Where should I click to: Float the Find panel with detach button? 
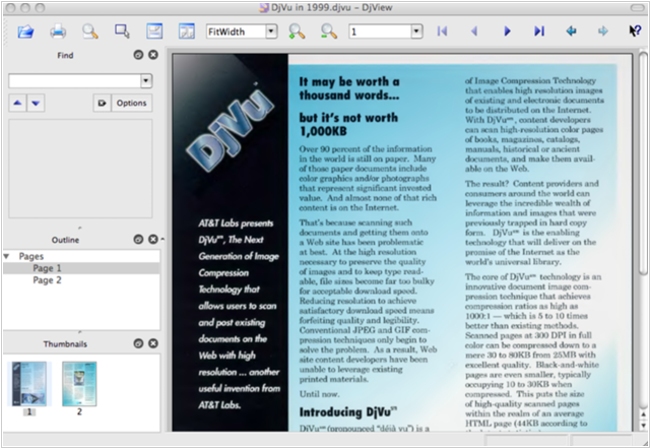click(x=138, y=55)
